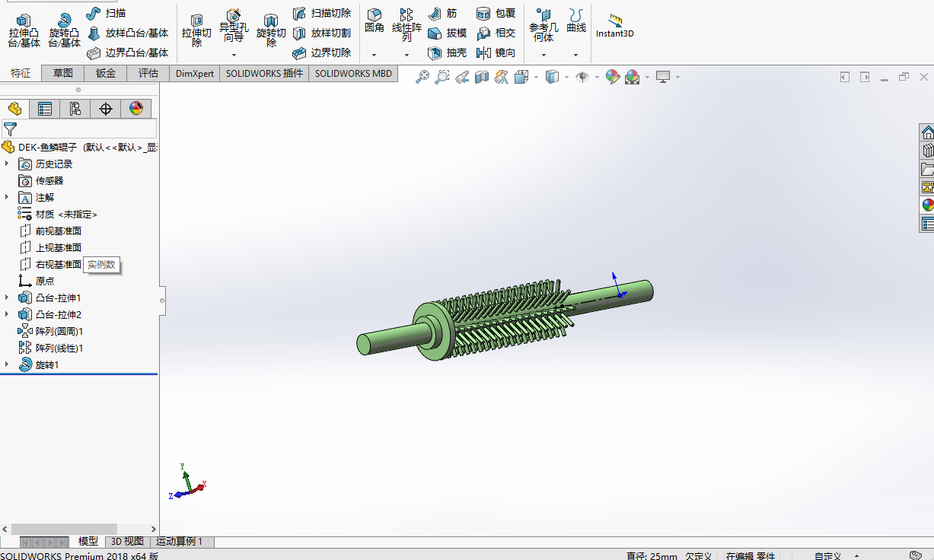Click the Previous View icon
This screenshot has width=934, height=560.
(462, 77)
